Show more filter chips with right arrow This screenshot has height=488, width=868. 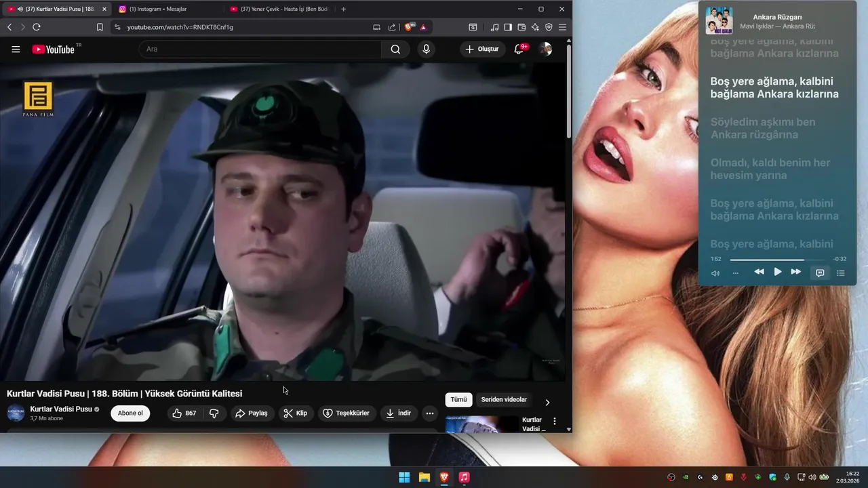[x=547, y=402]
